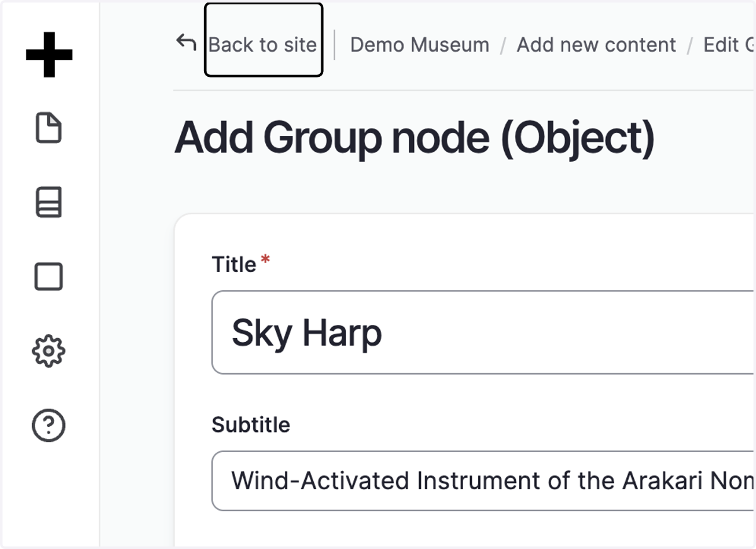The width and height of the screenshot is (756, 549).
Task: Focus the Subtitle field with Wind-Activated Instrument text
Action: coord(483,481)
